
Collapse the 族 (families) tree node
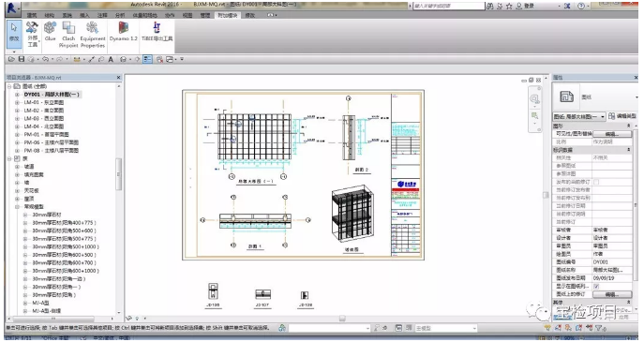10,158
